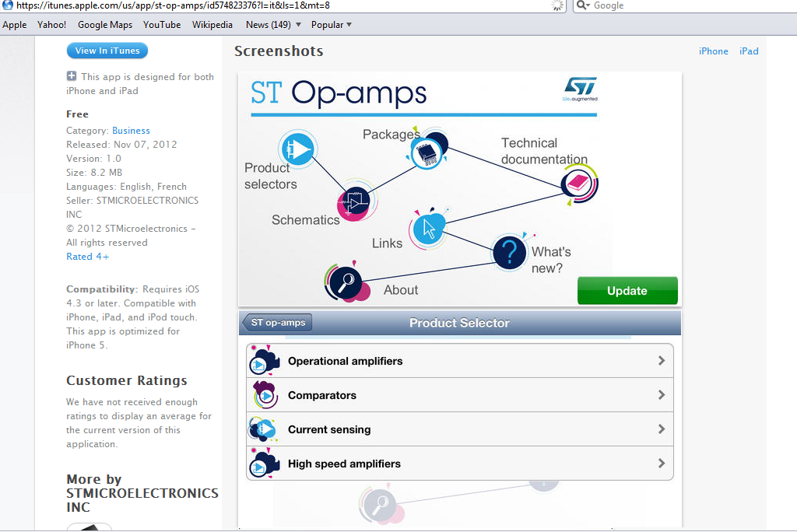Click the page loading spinner icon
This screenshot has height=532, width=797.
point(557,5)
